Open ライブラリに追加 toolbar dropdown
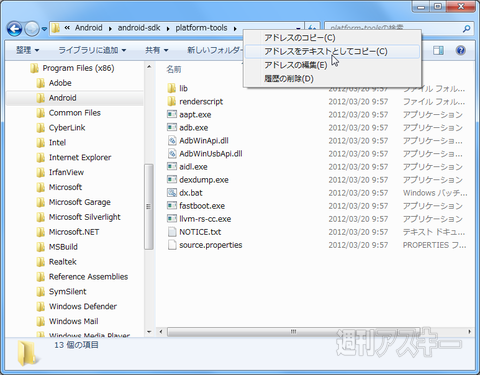The image size is (480, 375). tap(92, 50)
